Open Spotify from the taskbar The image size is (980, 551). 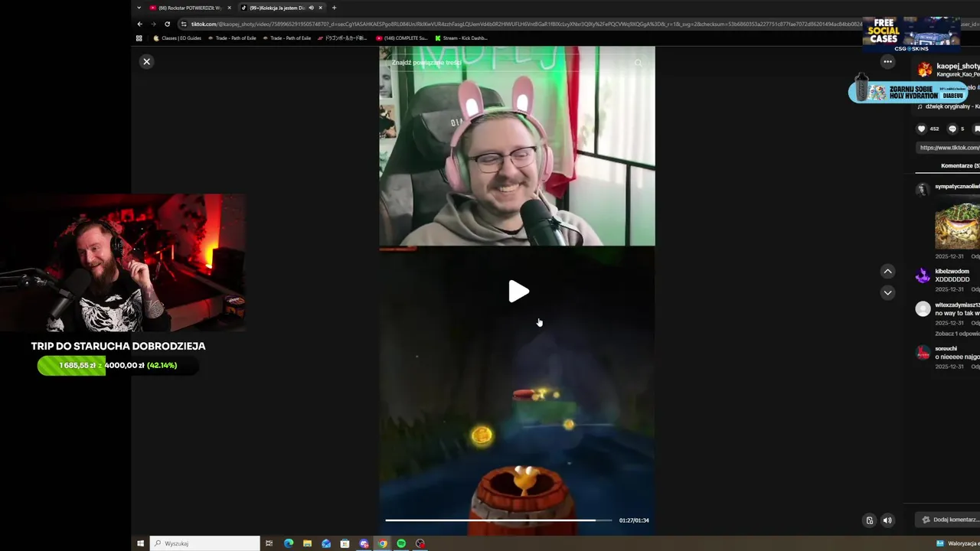[401, 543]
